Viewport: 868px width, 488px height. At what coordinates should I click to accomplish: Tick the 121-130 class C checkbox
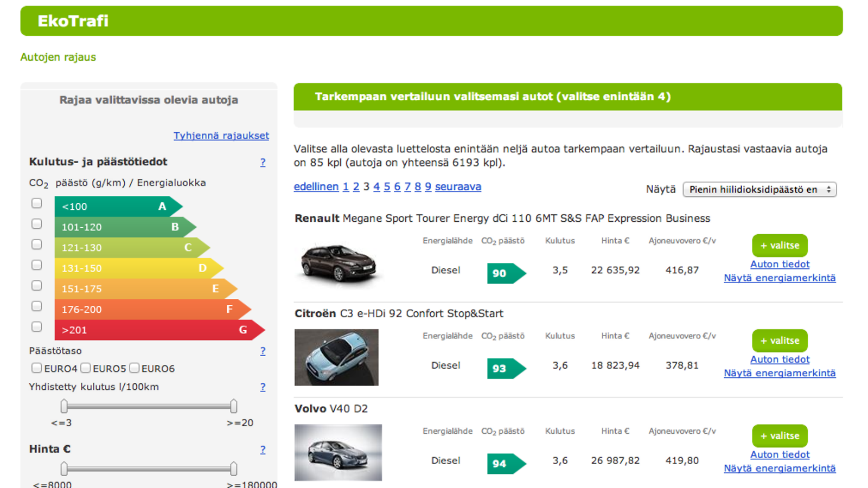tap(36, 245)
